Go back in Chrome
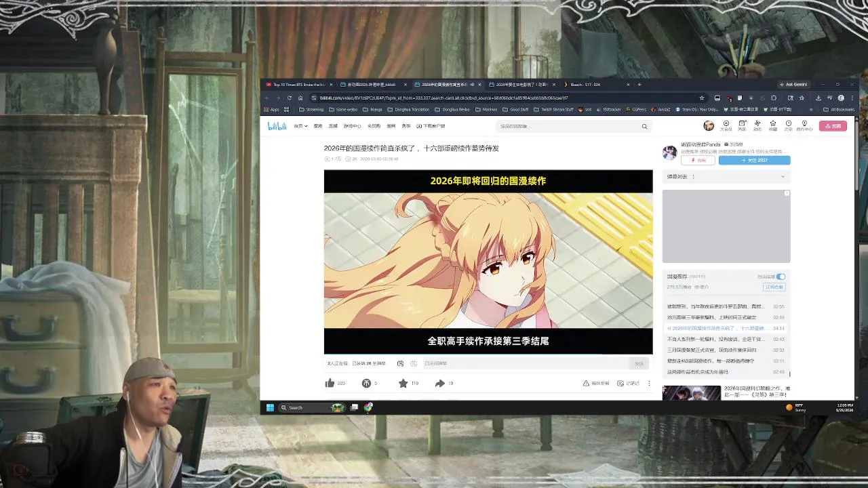868x488 pixels. 267,98
